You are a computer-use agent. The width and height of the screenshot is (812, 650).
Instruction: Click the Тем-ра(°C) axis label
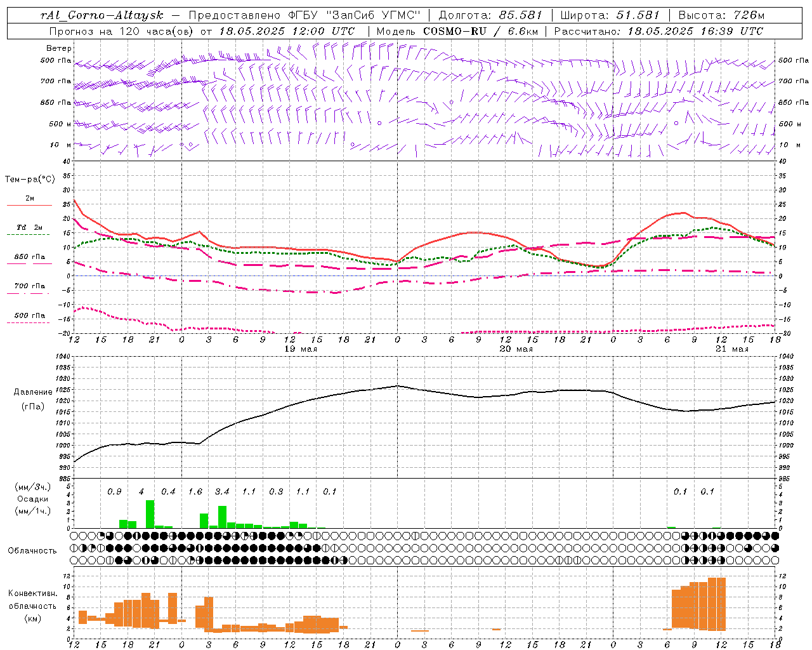point(30,180)
